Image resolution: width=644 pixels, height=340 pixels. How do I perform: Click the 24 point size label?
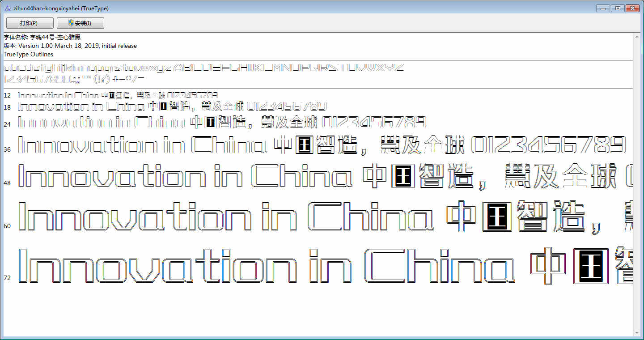pyautogui.click(x=7, y=124)
